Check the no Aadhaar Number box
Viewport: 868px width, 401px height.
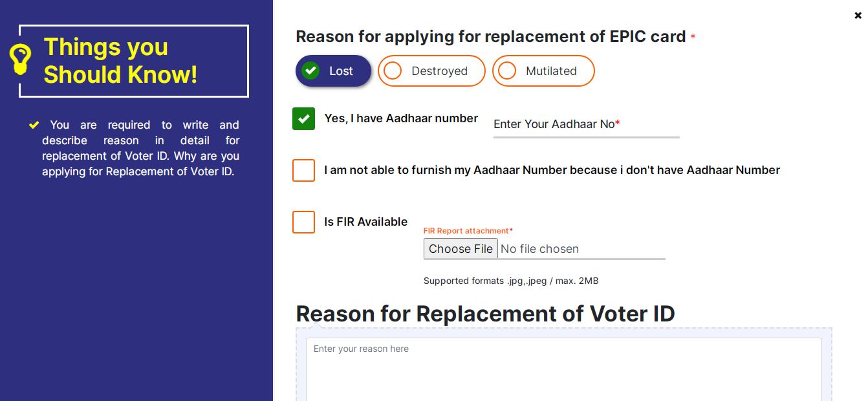click(x=303, y=171)
